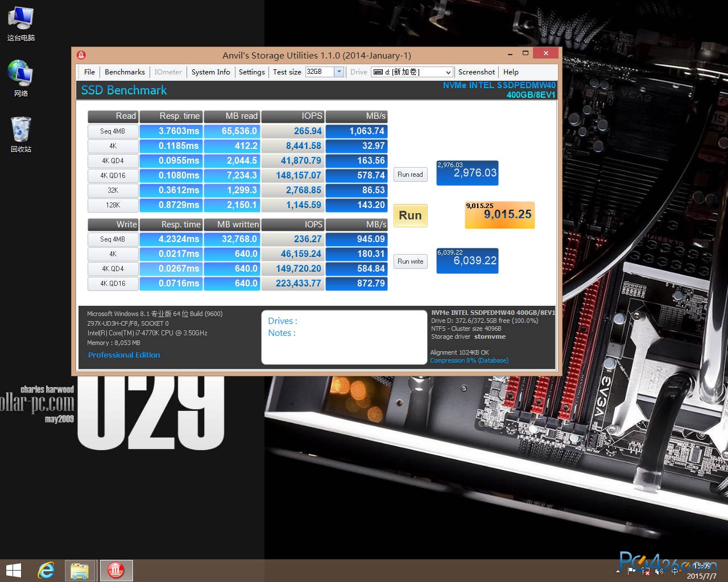Expand the Test size dropdown arrow
This screenshot has width=728, height=582.
[x=339, y=72]
